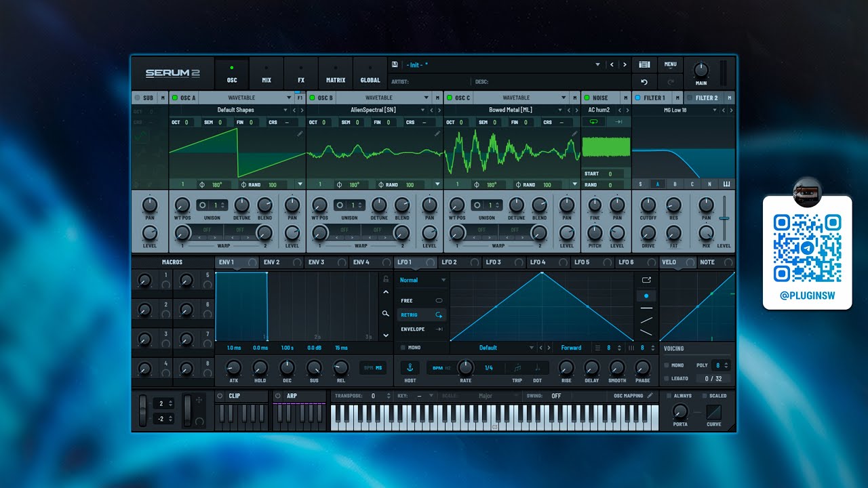Toggle OSC B power on/off
Image resolution: width=868 pixels, height=488 pixels.
(312, 98)
